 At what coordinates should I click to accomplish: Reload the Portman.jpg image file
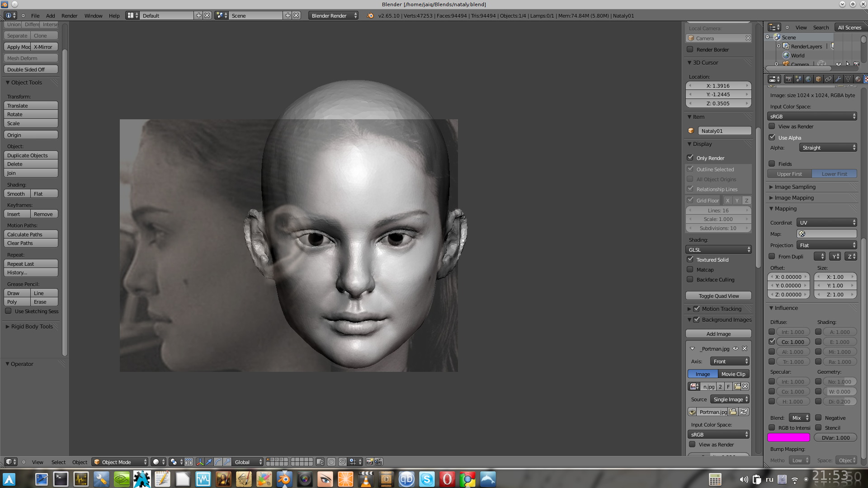point(744,412)
